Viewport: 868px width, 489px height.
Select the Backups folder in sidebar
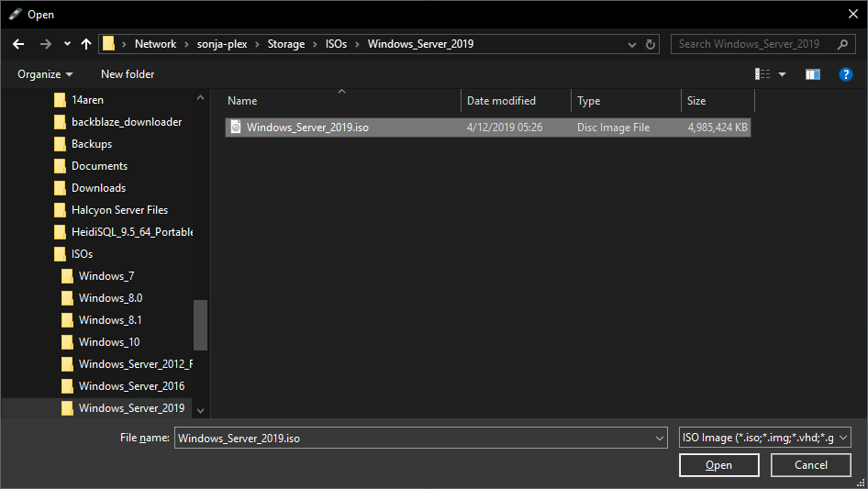click(x=92, y=144)
